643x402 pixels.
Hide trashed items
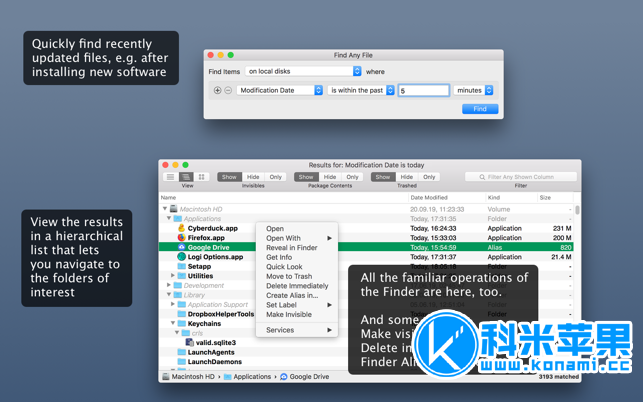[406, 177]
